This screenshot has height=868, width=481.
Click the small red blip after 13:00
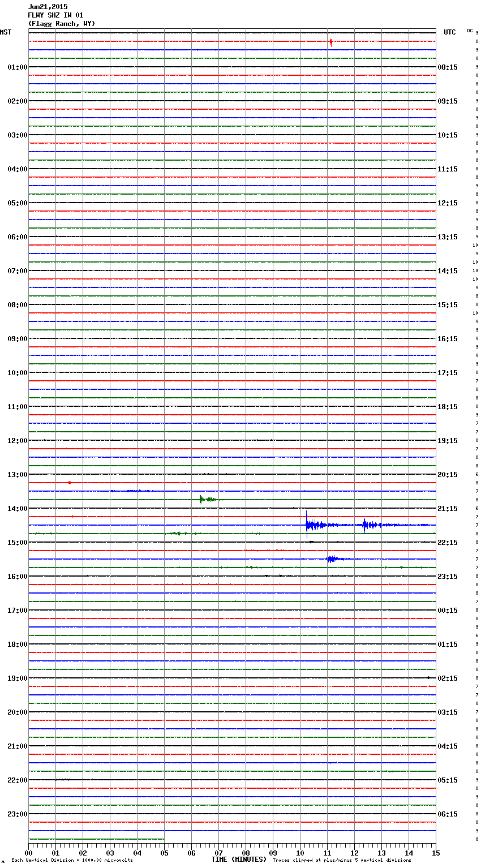[69, 483]
